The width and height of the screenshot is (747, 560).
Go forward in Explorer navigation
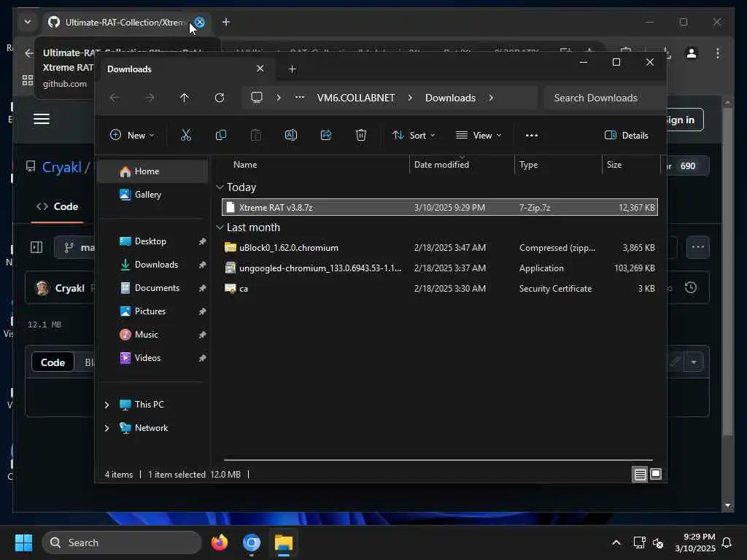pyautogui.click(x=150, y=98)
